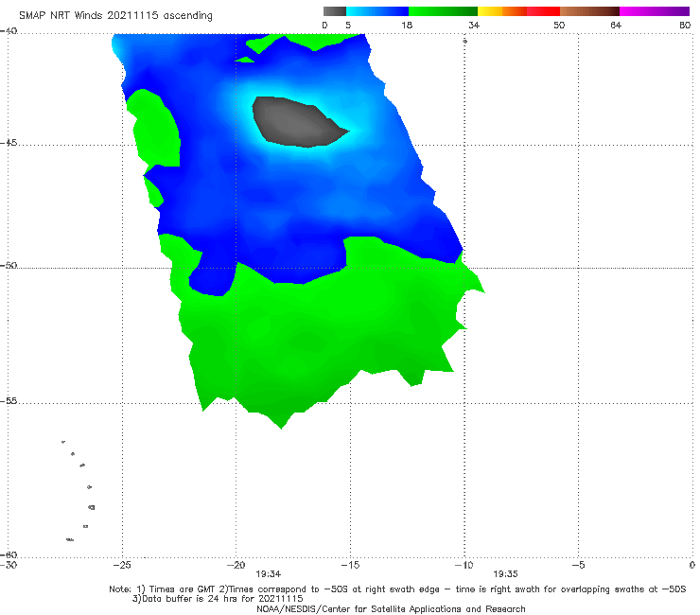Click the swath time label '19:35'

click(505, 574)
